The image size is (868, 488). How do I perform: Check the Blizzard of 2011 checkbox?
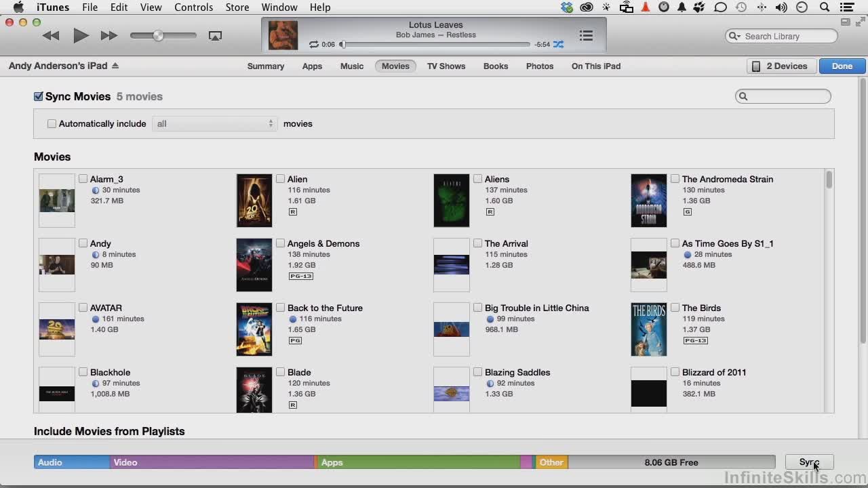click(675, 372)
